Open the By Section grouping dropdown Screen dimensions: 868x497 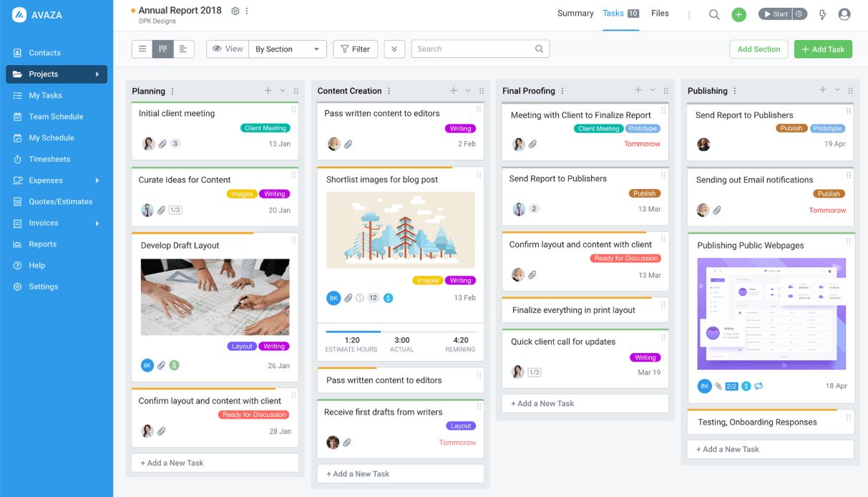[288, 49]
